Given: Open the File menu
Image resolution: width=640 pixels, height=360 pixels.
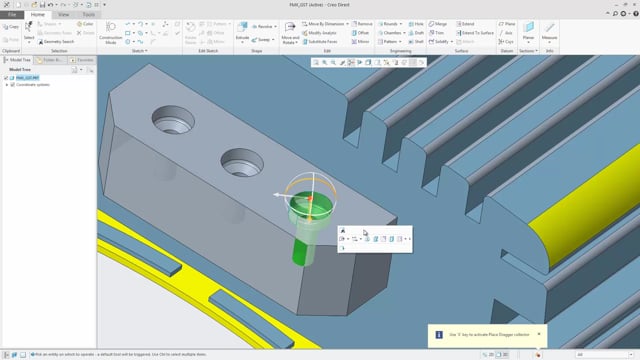Looking at the screenshot, I should coord(12,14).
